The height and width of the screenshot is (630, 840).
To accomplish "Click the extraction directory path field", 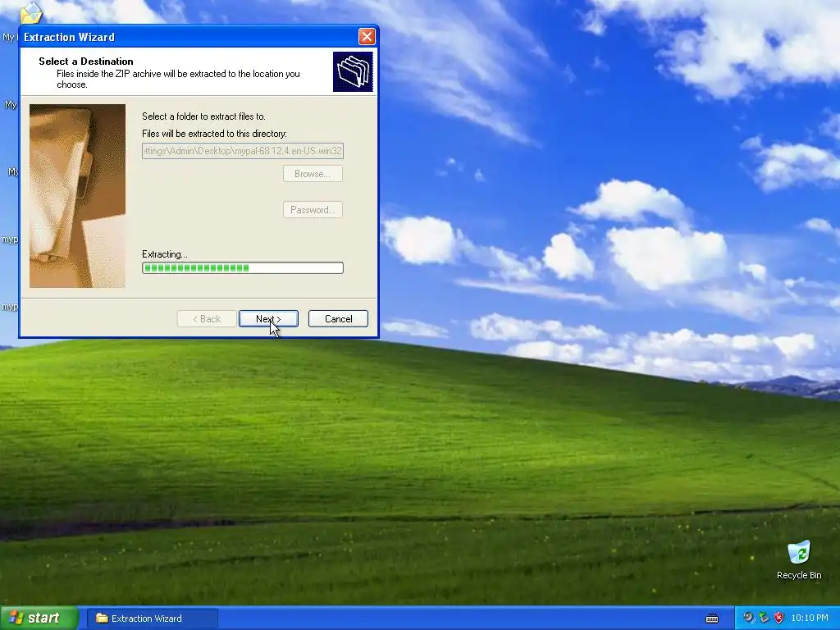I will point(243,151).
